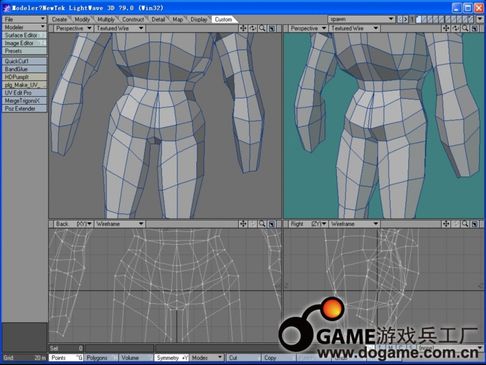Image resolution: width=486 pixels, height=365 pixels.
Task: Click the rotate icon in the top-left Perspective viewport
Action: point(253,28)
